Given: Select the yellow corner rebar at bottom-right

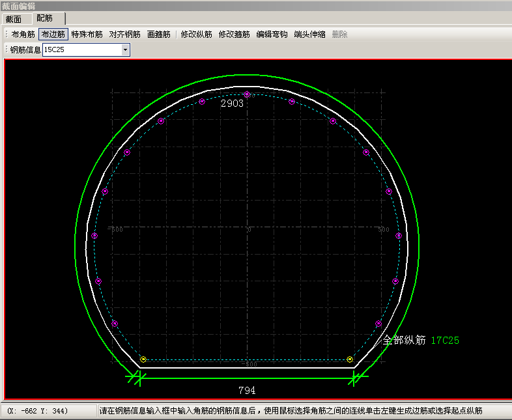Looking at the screenshot, I should [x=350, y=359].
